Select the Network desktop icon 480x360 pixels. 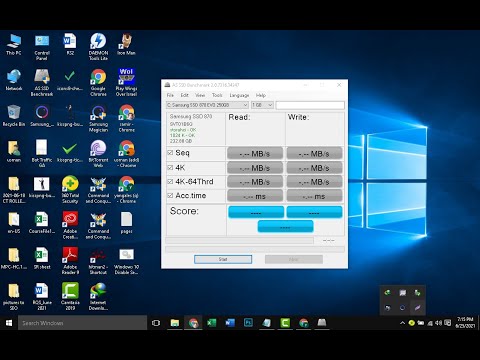point(14,80)
